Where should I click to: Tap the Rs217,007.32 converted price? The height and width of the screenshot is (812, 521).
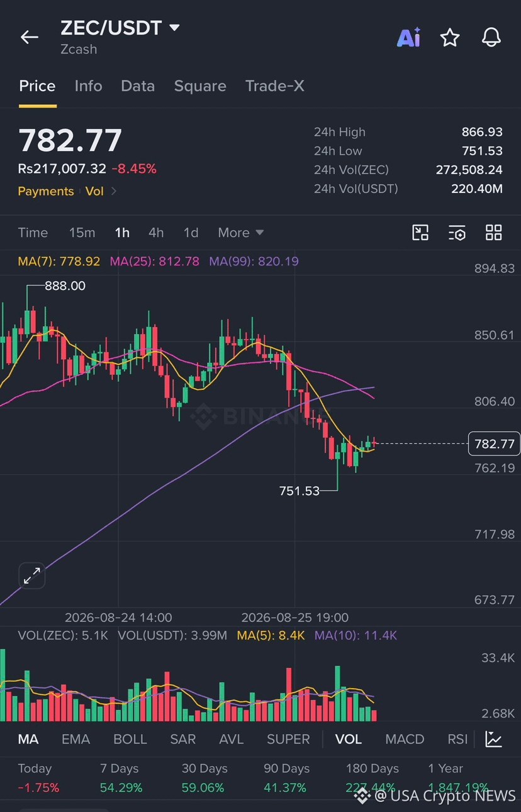click(62, 169)
